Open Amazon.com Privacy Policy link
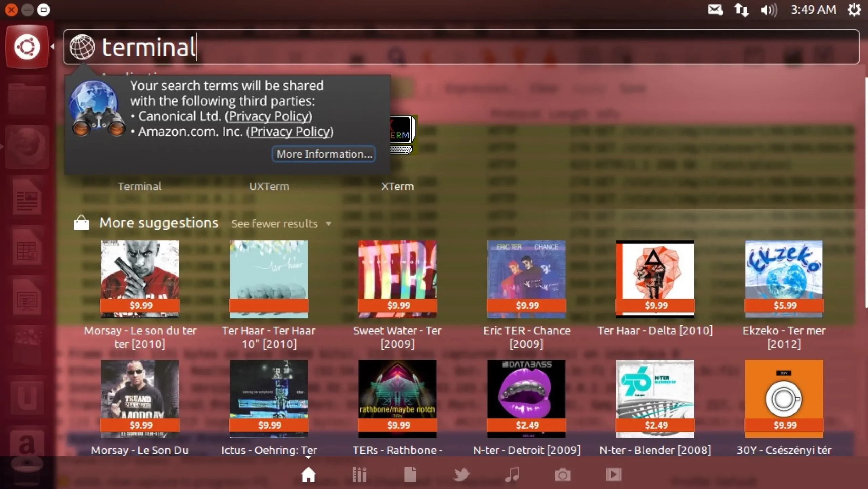 pos(290,132)
